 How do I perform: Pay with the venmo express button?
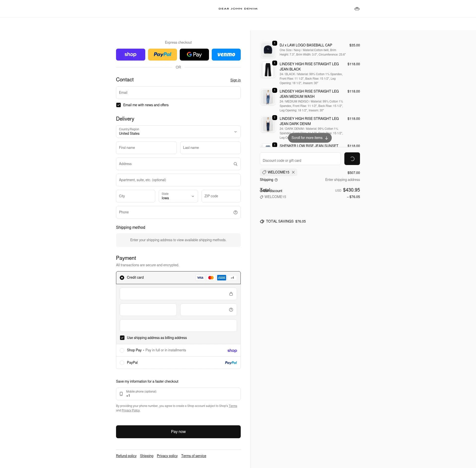click(226, 55)
